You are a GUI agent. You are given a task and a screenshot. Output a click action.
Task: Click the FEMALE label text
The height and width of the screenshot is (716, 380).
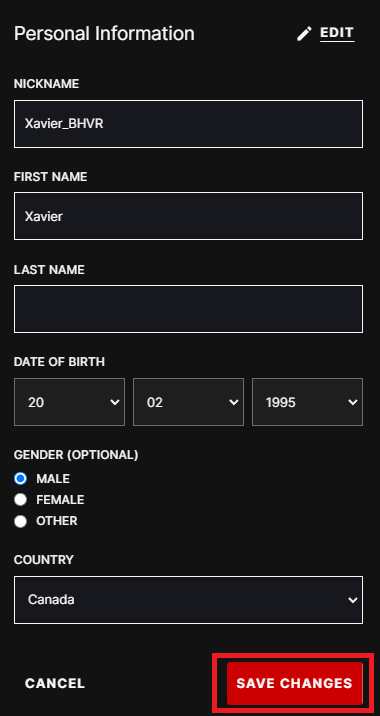(x=60, y=500)
